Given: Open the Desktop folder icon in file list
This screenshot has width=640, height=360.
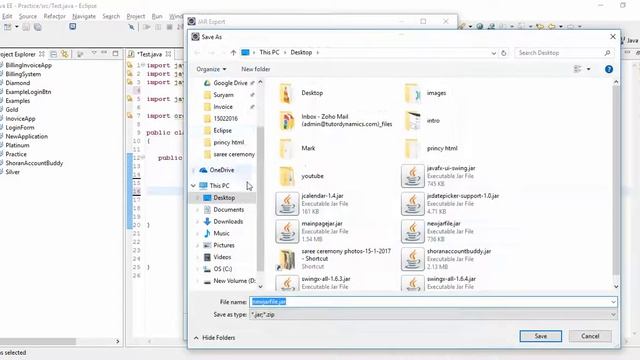Looking at the screenshot, I should click(x=287, y=93).
